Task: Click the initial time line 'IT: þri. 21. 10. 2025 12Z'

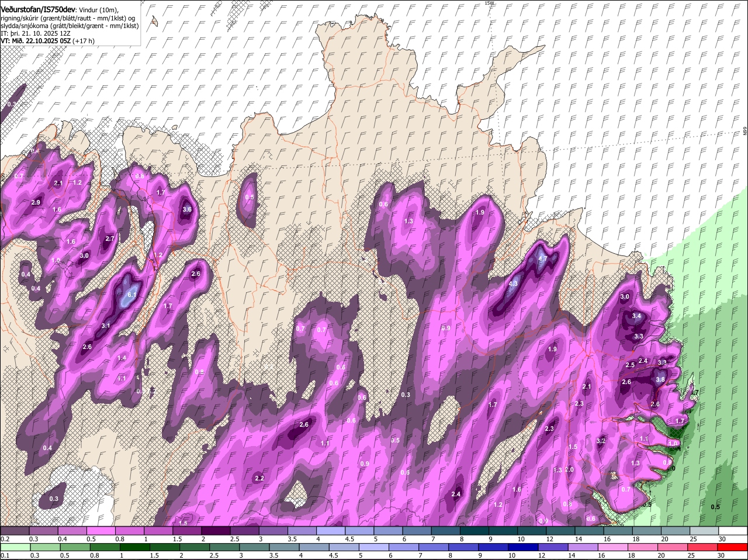Action: click(36, 33)
